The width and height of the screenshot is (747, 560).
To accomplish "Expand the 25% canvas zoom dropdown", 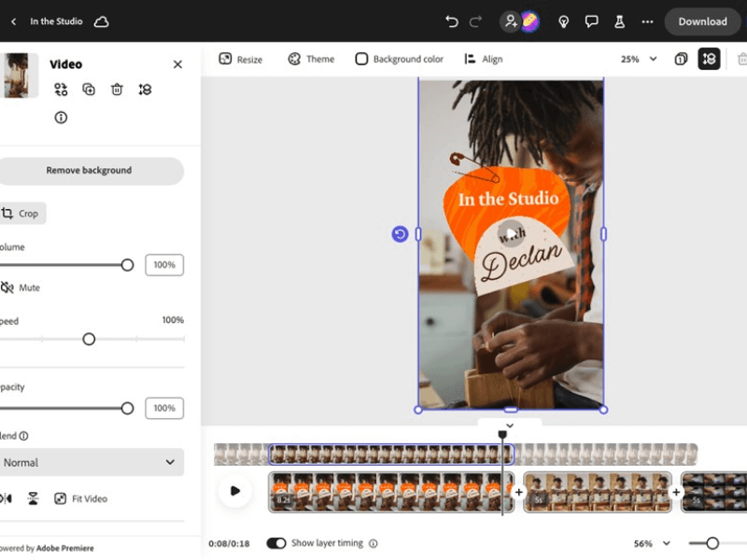I will point(640,59).
